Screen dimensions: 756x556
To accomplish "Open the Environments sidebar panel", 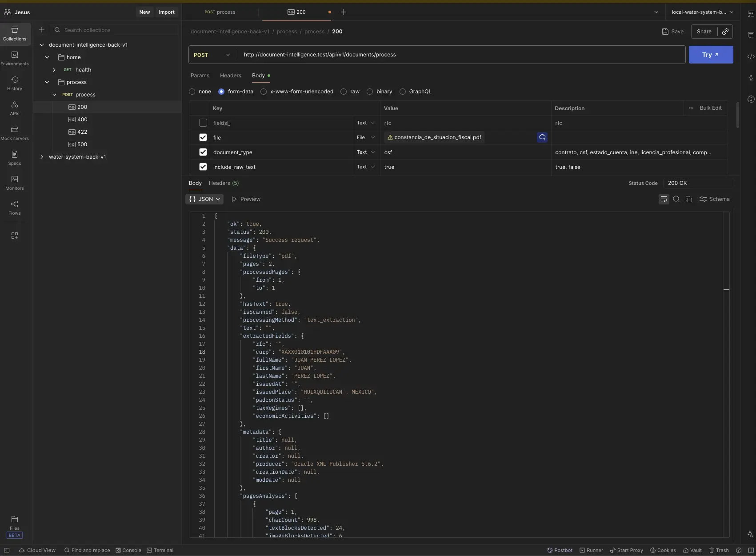I will [x=15, y=58].
